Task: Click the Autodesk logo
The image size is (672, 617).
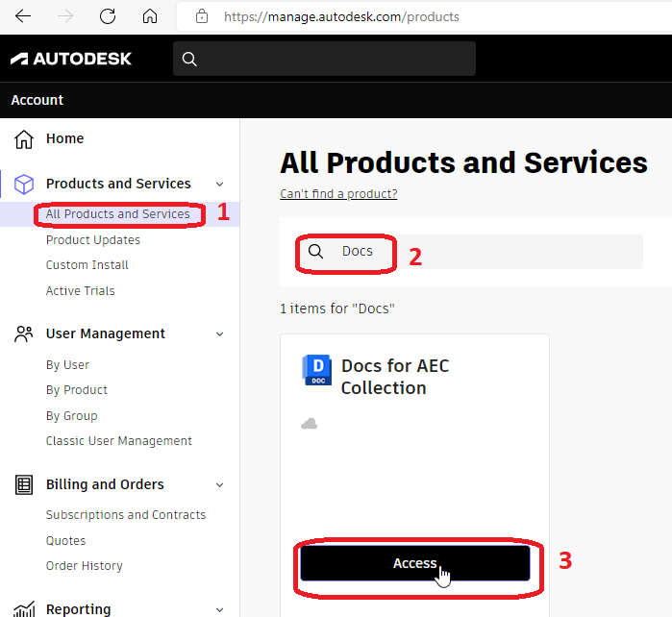Action: point(71,59)
